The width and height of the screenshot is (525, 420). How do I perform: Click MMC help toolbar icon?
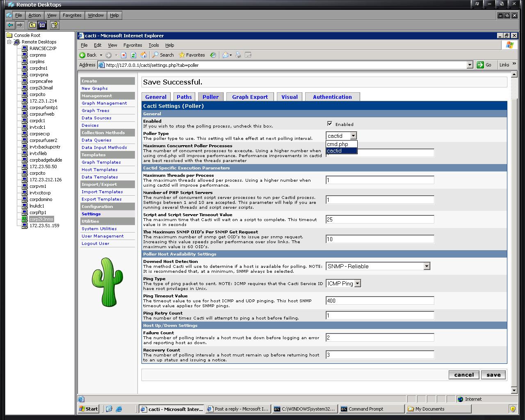(x=54, y=25)
